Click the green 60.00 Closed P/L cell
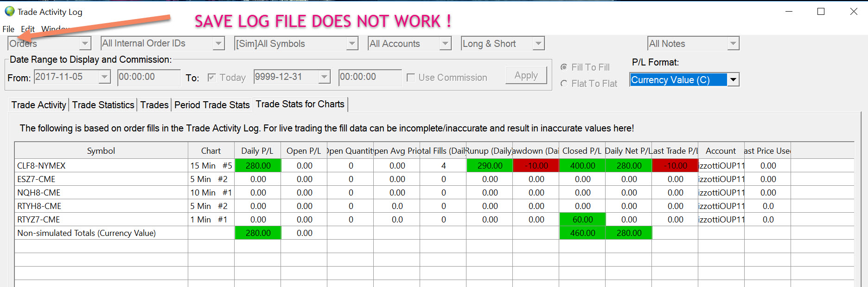Screen dimensions: 868x287 point(582,220)
